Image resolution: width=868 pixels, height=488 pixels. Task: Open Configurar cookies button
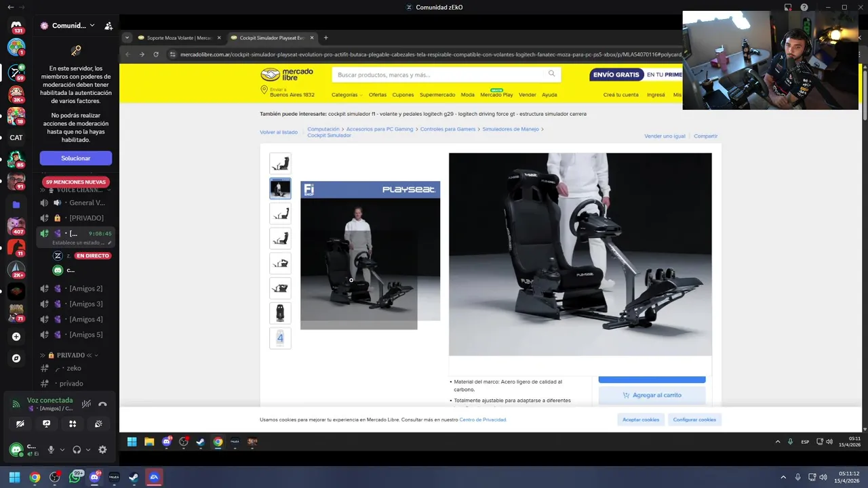(694, 420)
